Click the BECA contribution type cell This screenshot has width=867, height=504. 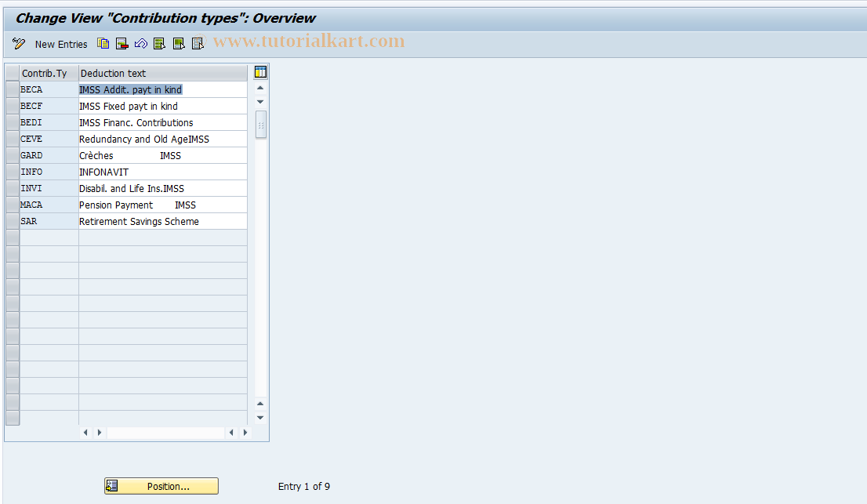[x=49, y=89]
